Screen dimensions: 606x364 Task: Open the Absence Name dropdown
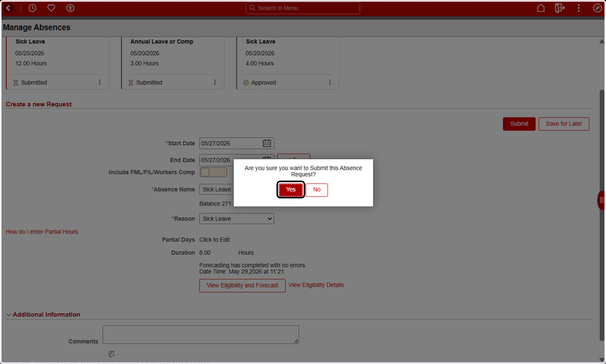[216, 189]
